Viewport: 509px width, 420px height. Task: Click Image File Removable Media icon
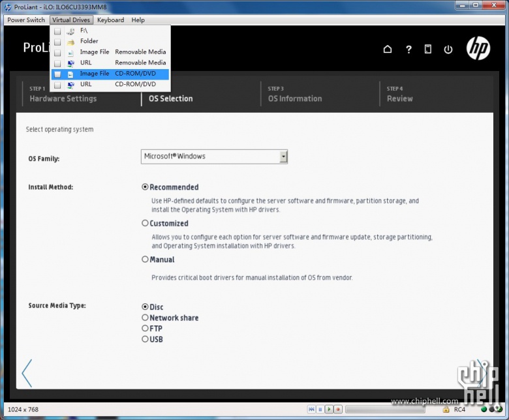[70, 53]
